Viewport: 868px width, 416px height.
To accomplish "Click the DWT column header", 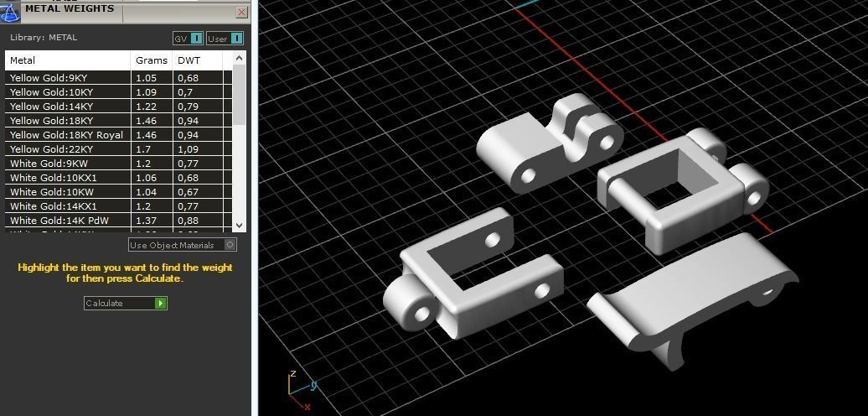I will click(x=198, y=60).
